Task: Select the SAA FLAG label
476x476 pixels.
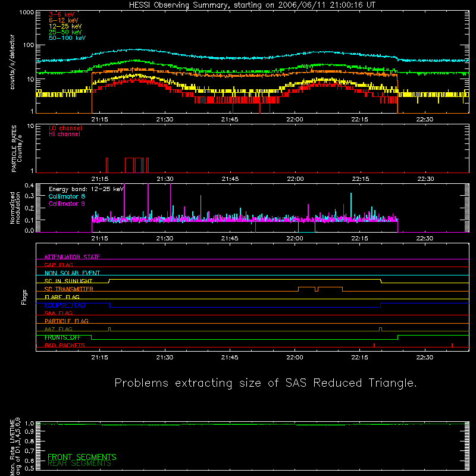Action: [x=58, y=313]
